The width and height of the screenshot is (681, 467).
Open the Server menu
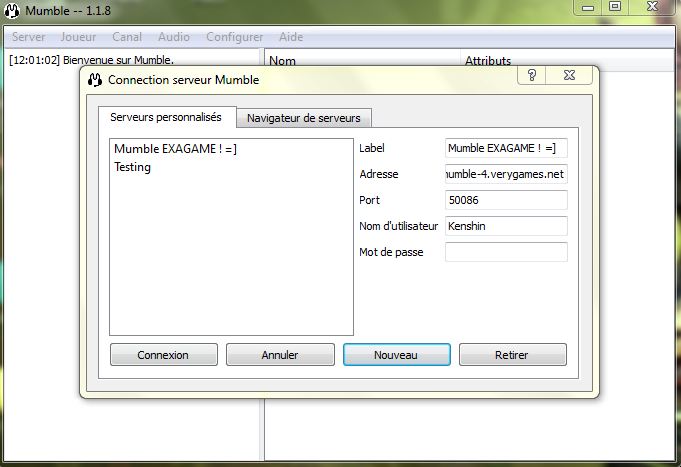28,37
